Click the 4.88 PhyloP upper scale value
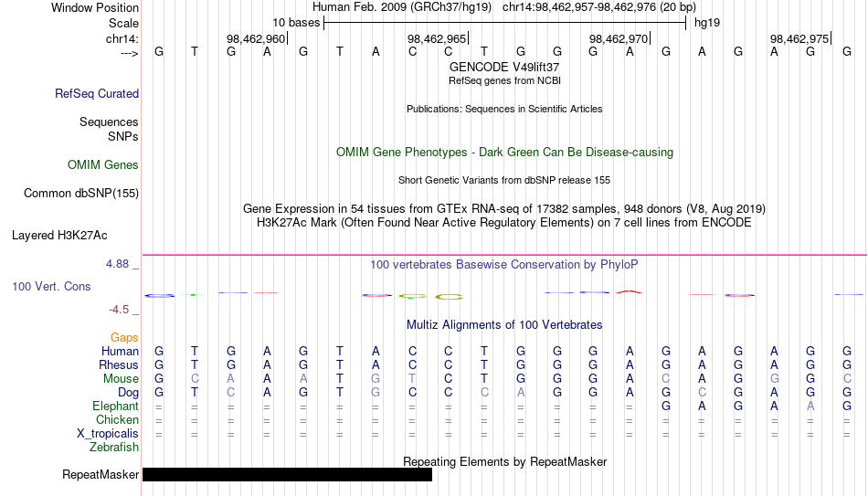 click(x=117, y=264)
